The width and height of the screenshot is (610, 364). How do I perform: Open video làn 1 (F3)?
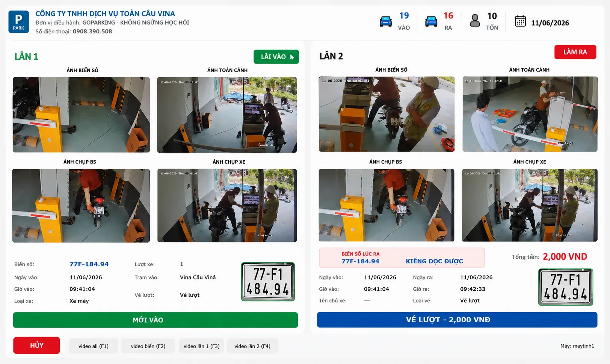(201, 346)
